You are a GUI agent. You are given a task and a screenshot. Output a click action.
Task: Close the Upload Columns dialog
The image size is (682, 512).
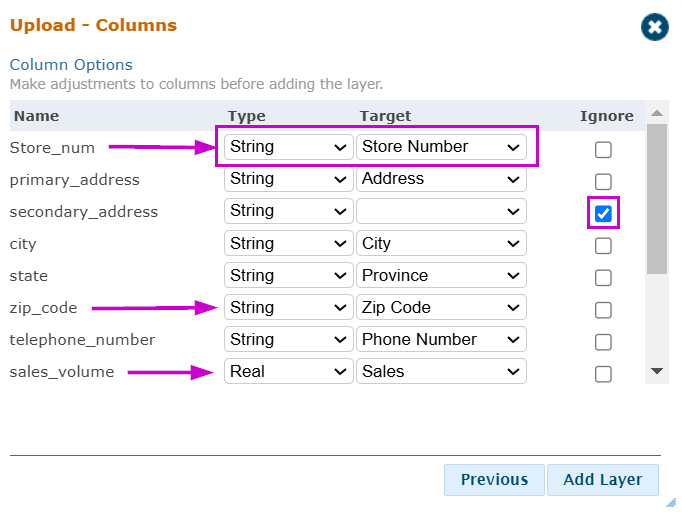pos(654,27)
